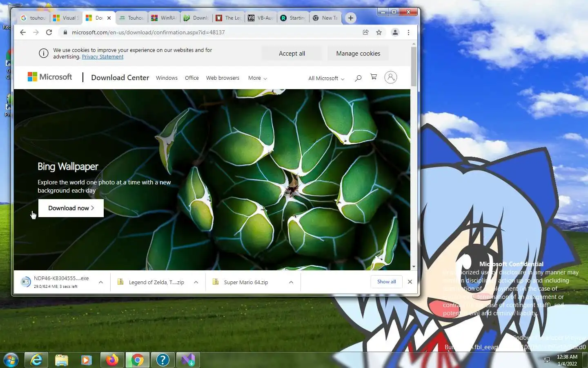Click the scrollbar up arrow
Viewport: 588px width, 368px height.
pyautogui.click(x=414, y=43)
